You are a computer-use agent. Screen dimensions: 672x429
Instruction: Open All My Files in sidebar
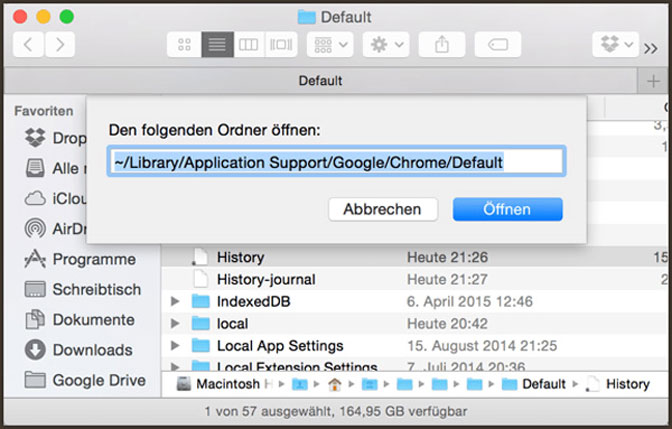click(x=55, y=168)
